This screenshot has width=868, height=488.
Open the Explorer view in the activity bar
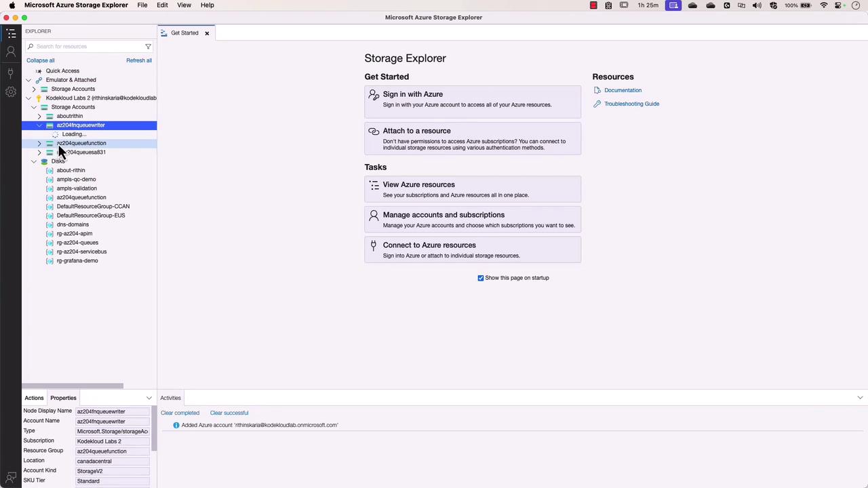11,34
